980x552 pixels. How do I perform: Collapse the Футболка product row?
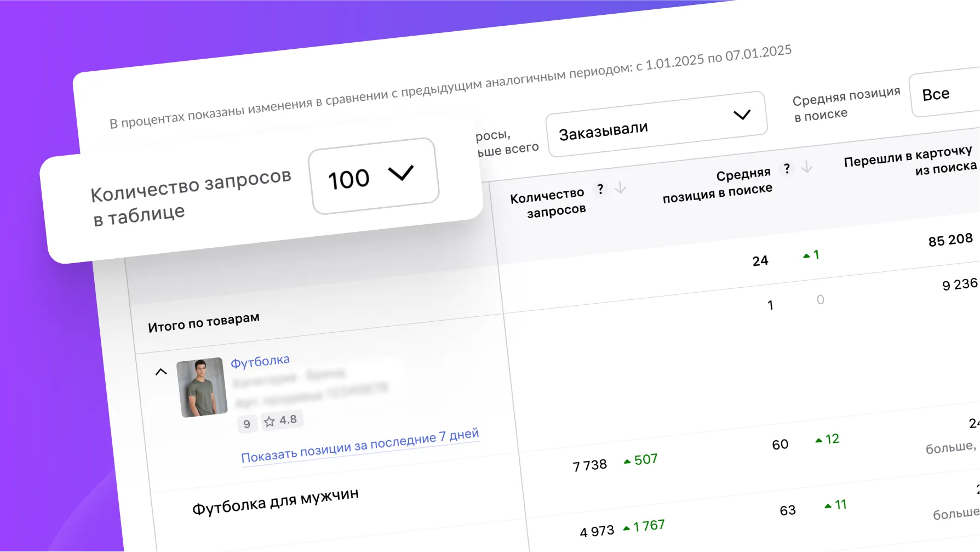pyautogui.click(x=161, y=372)
